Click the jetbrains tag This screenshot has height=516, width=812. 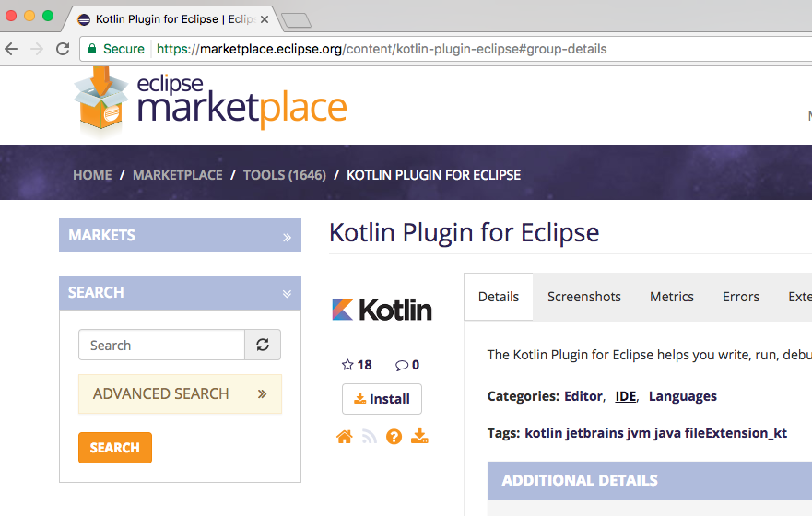pos(594,433)
